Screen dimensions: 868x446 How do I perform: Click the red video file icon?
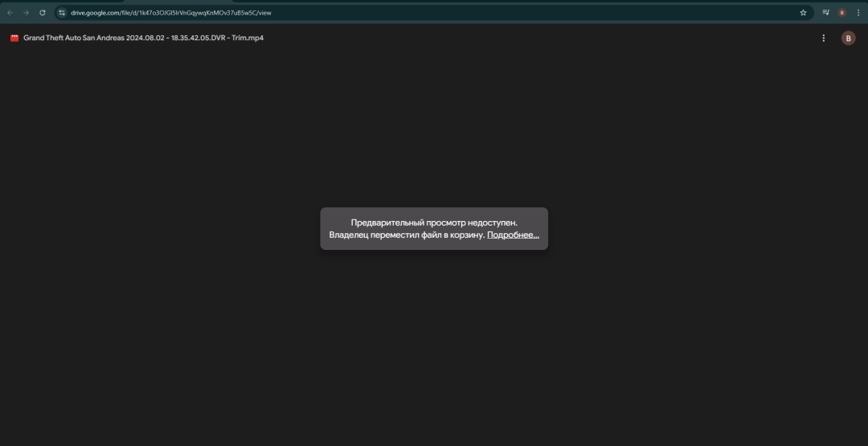[x=14, y=39]
